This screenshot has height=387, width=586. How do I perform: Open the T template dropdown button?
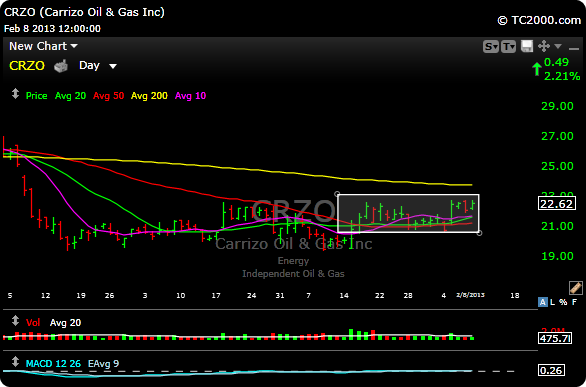click(509, 47)
